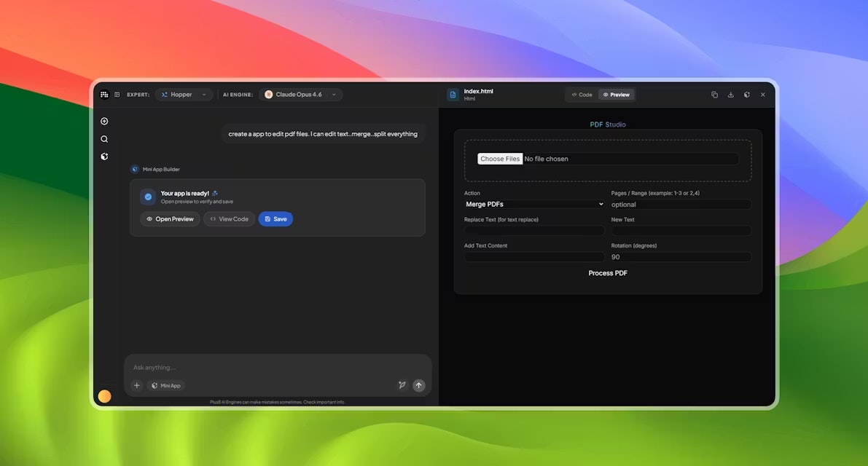Add attachment with the plus button

click(x=137, y=385)
